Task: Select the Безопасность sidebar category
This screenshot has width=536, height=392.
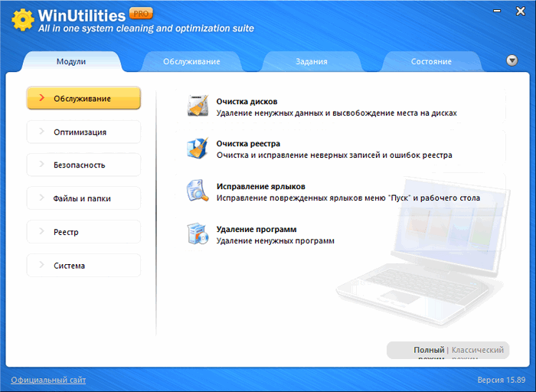Action: (x=83, y=165)
